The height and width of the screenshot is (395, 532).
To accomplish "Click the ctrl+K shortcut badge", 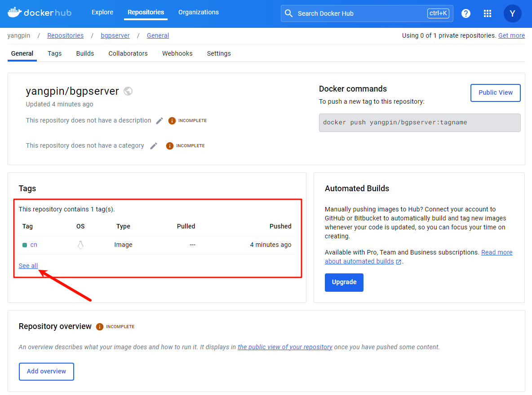I will coord(438,13).
